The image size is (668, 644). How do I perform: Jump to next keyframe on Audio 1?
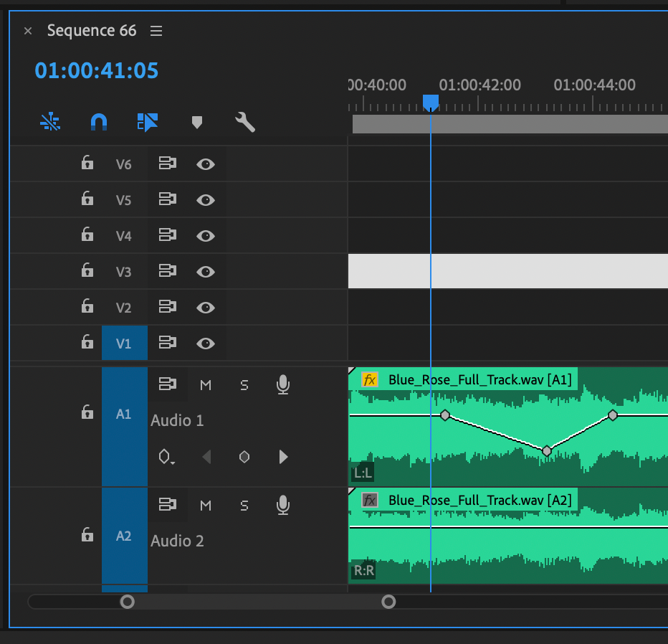(x=282, y=456)
